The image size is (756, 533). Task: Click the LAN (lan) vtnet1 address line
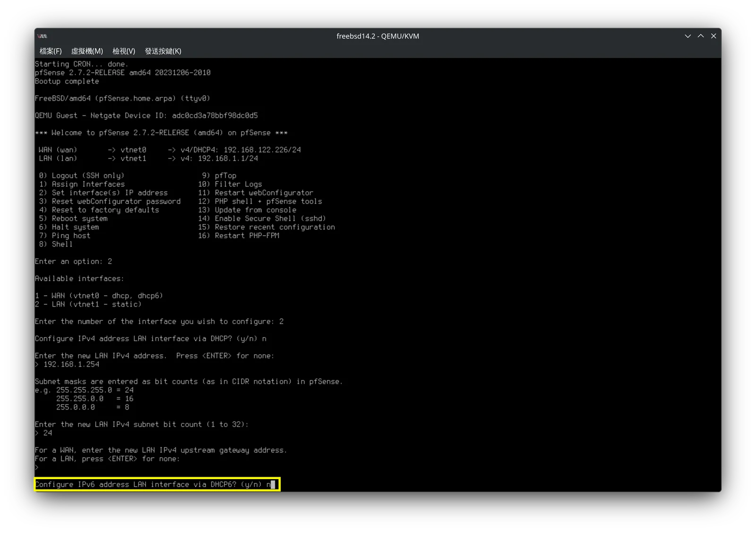click(x=148, y=158)
